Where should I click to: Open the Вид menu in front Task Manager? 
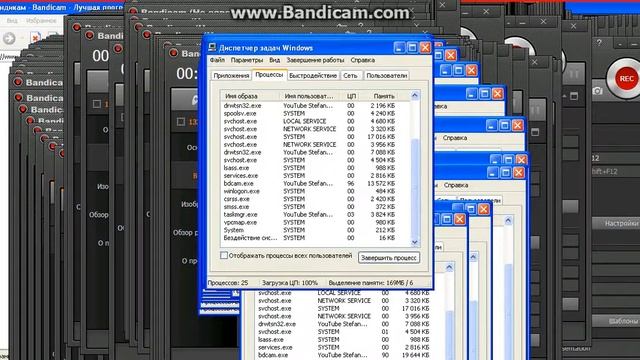[x=274, y=60]
